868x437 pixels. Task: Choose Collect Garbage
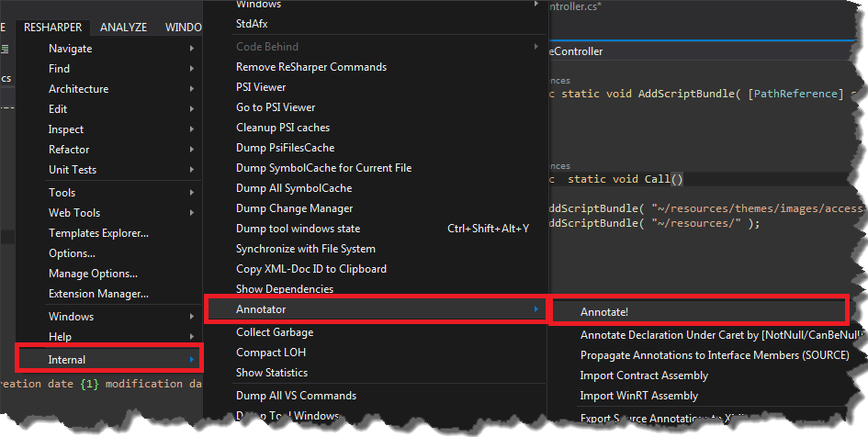tap(376, 332)
